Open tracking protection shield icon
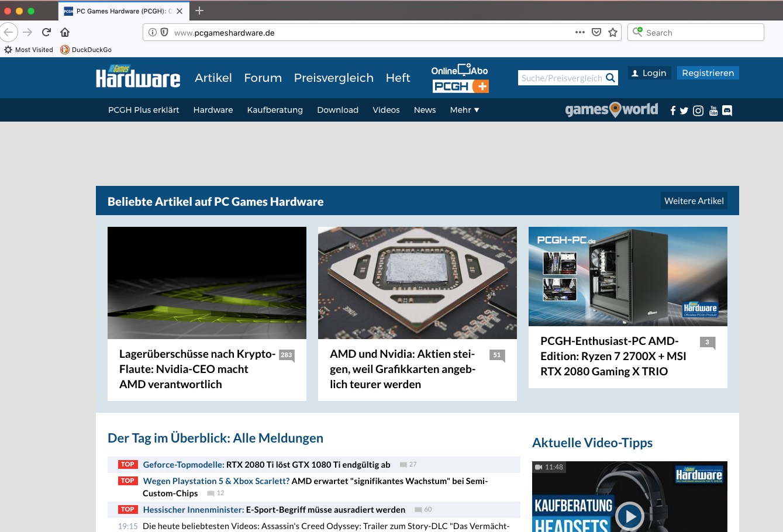This screenshot has width=783, height=532. [x=164, y=32]
